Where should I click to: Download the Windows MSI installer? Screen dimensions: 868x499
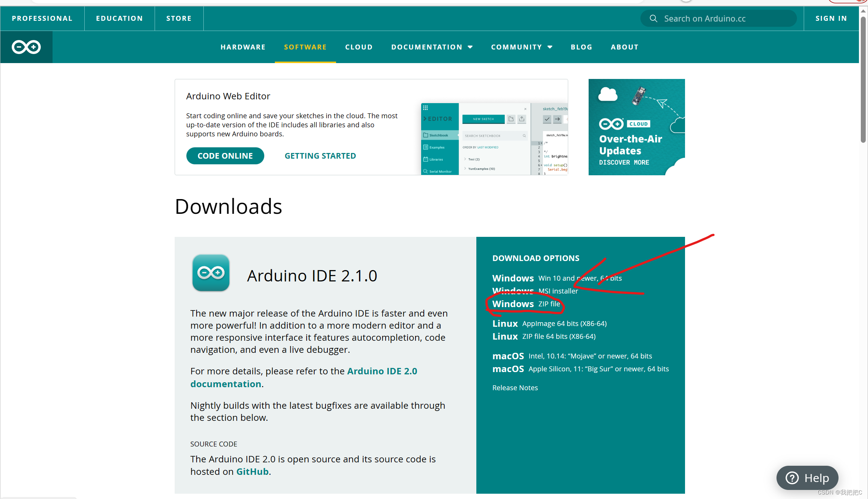(x=535, y=291)
